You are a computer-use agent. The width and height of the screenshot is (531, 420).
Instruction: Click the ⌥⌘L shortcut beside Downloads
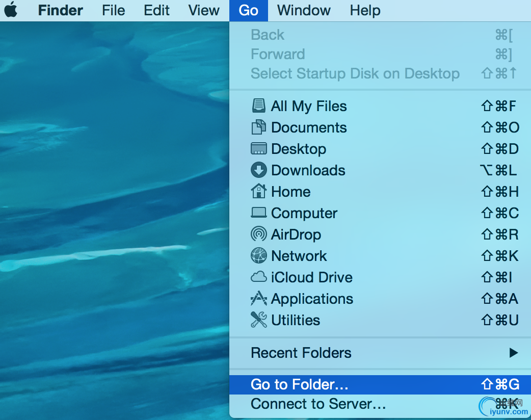coord(498,170)
